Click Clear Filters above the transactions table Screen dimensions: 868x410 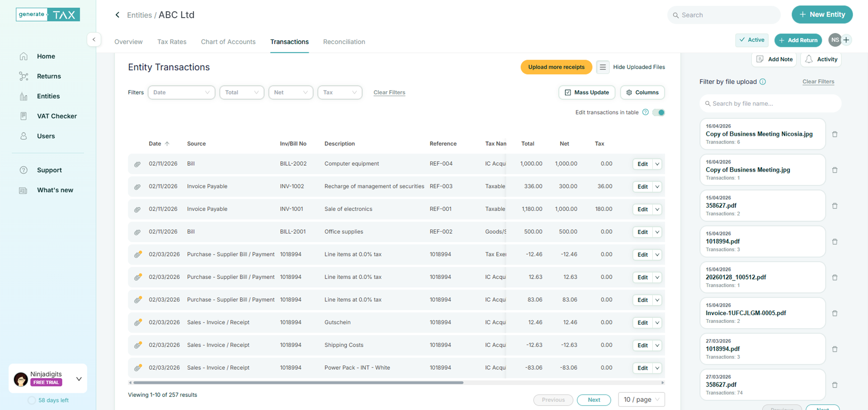389,92
